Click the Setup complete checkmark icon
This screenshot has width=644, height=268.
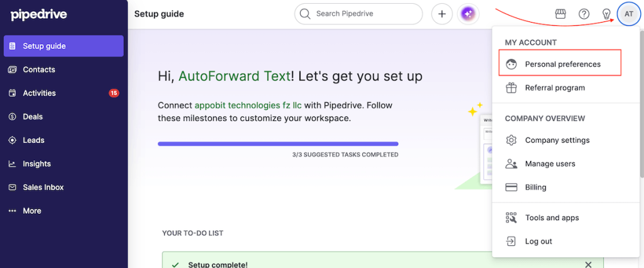click(175, 265)
